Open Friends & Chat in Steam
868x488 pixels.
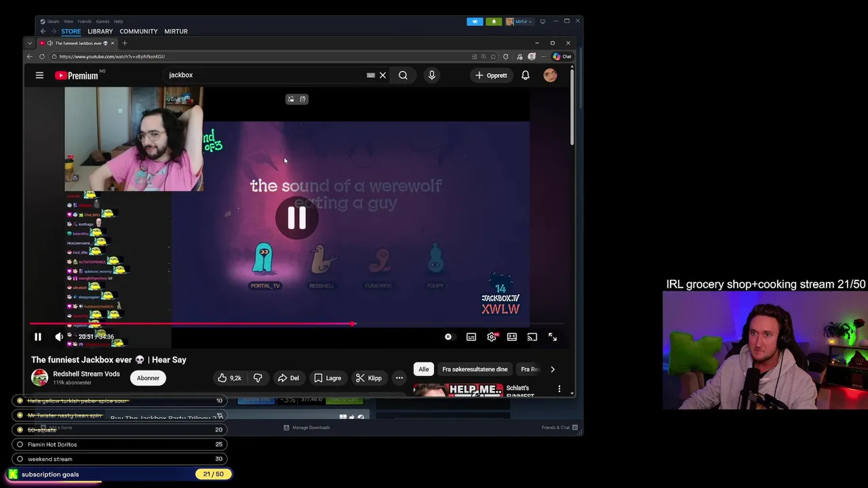559,428
